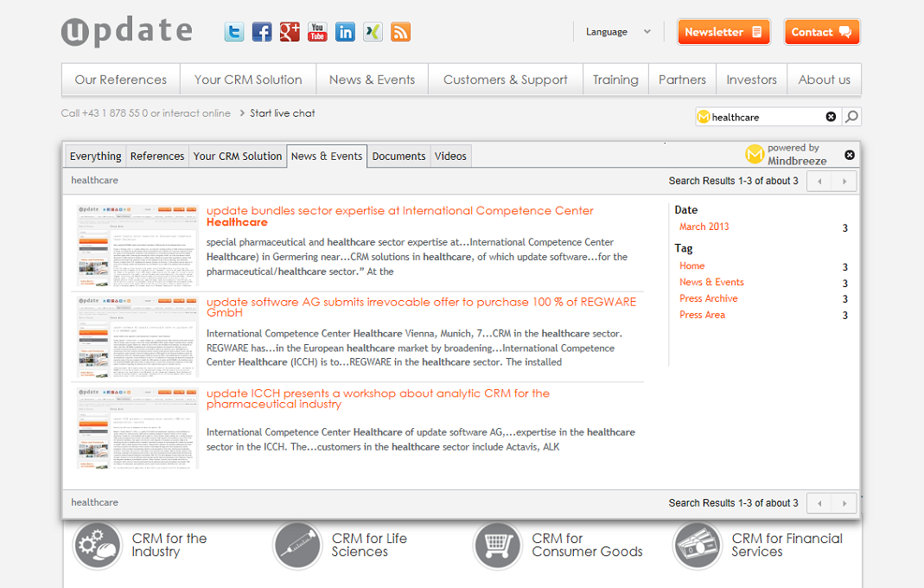Open CRM for the Industry link

tap(169, 545)
